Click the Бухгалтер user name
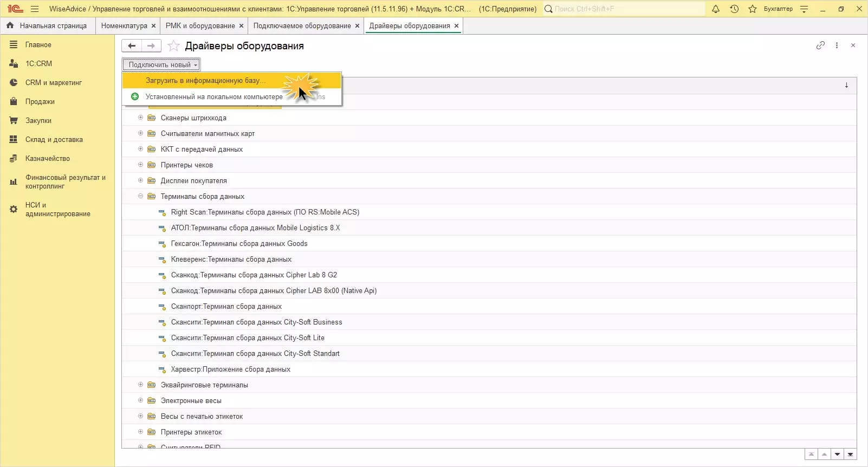Screen dimensions: 868x467 [778, 9]
